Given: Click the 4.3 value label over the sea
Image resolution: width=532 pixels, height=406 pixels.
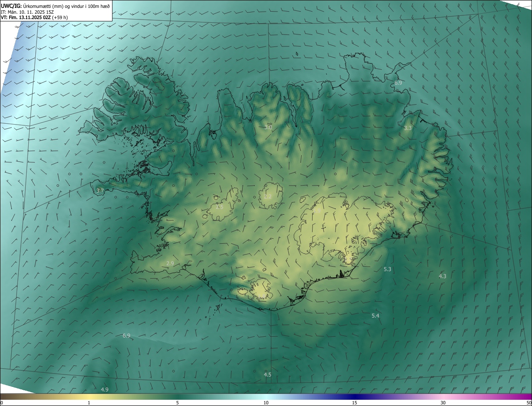Looking at the screenshot, I should [x=443, y=276].
